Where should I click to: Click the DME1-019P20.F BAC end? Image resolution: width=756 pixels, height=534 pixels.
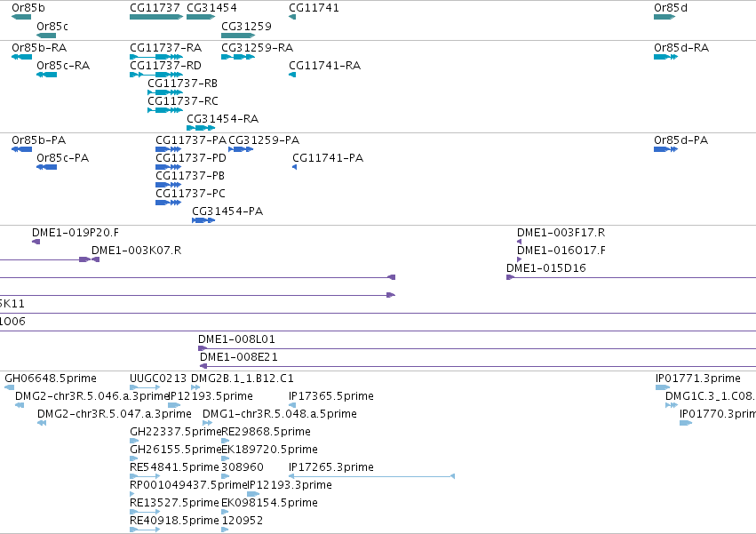[36, 242]
